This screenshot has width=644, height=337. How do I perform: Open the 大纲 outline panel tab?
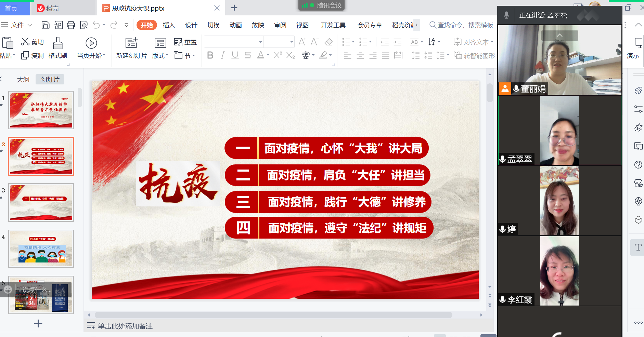pos(23,79)
